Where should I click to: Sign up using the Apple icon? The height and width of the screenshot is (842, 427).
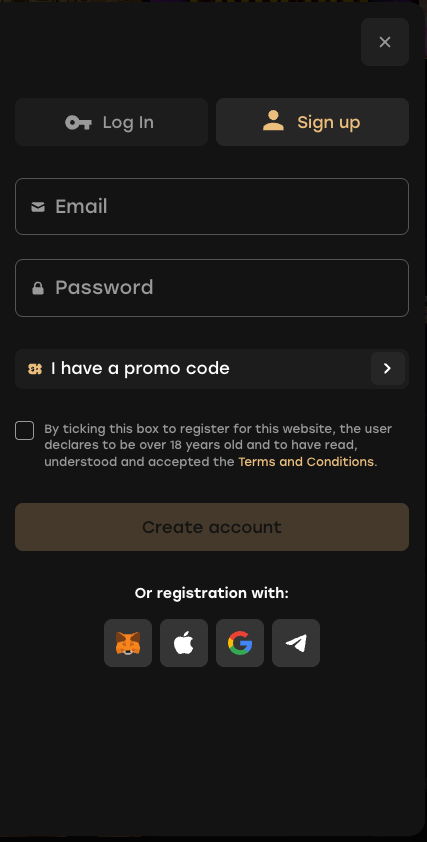click(184, 643)
